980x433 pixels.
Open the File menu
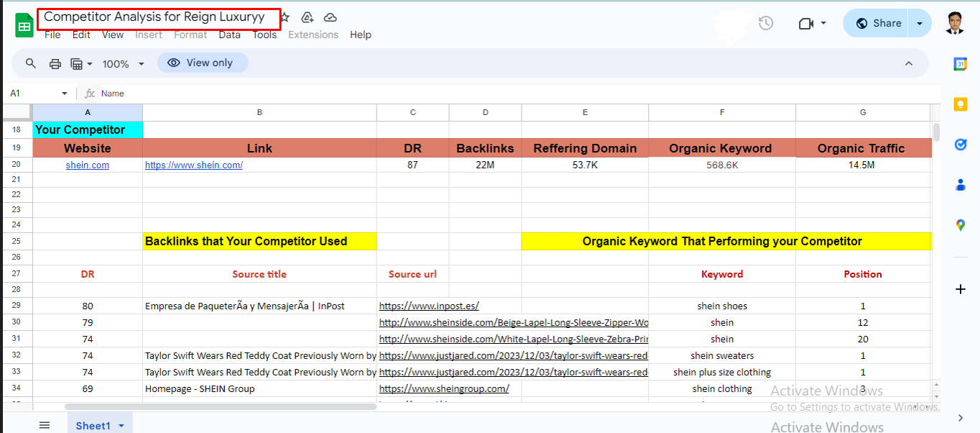(x=52, y=35)
